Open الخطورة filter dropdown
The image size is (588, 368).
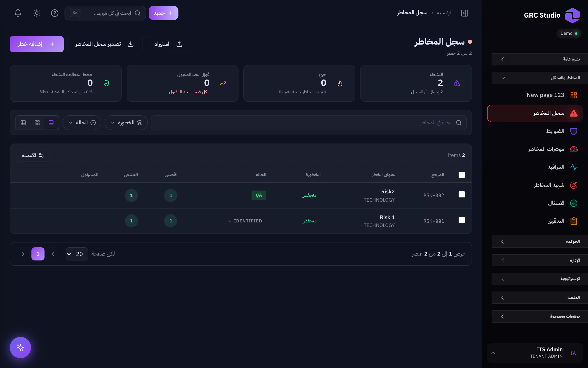click(x=126, y=122)
